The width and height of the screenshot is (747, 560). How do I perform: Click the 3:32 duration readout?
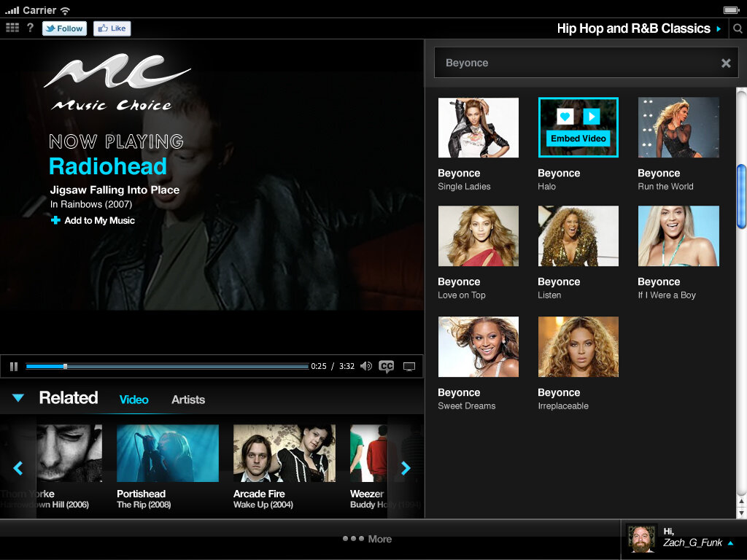pyautogui.click(x=347, y=366)
